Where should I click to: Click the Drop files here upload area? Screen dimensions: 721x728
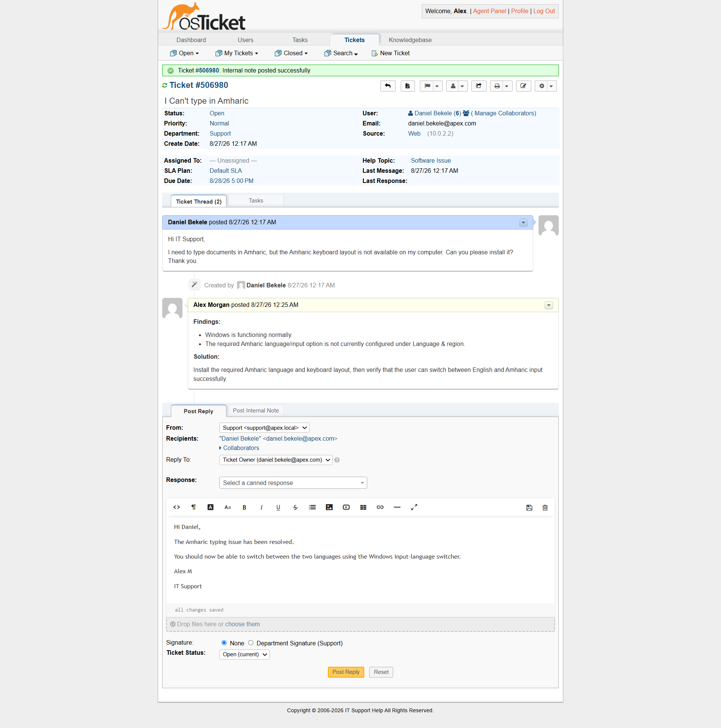point(360,624)
